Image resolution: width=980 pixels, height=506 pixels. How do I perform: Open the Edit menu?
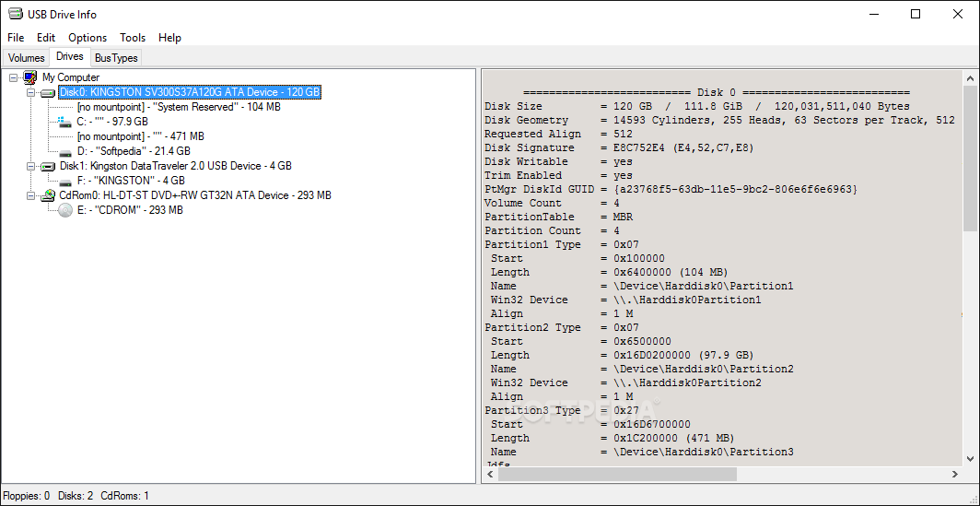[46, 38]
